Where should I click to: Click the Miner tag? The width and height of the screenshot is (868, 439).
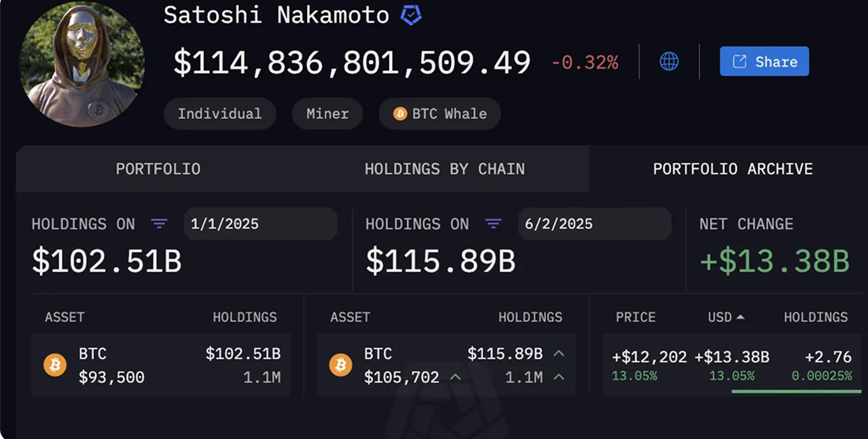[x=327, y=114]
